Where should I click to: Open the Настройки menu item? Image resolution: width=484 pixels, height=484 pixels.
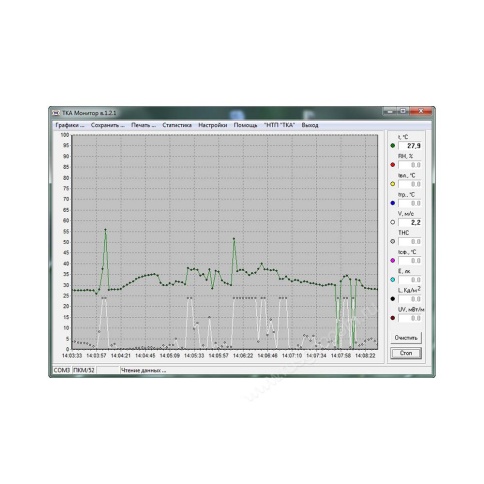[x=213, y=125]
